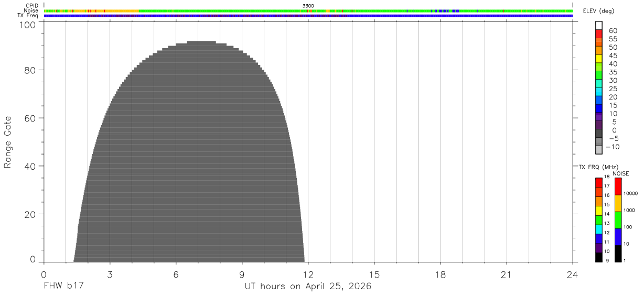
Task: Pick the blue swatch in NOISE colorbar
Action: click(618, 237)
